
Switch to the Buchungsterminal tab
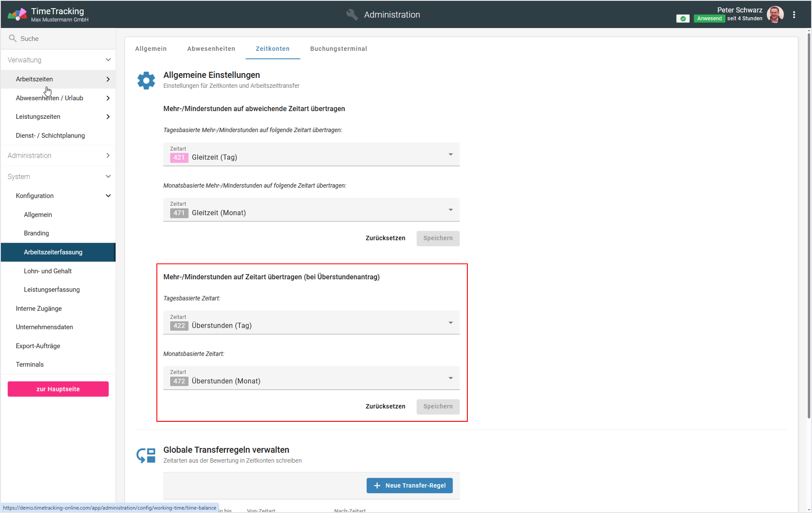(338, 48)
